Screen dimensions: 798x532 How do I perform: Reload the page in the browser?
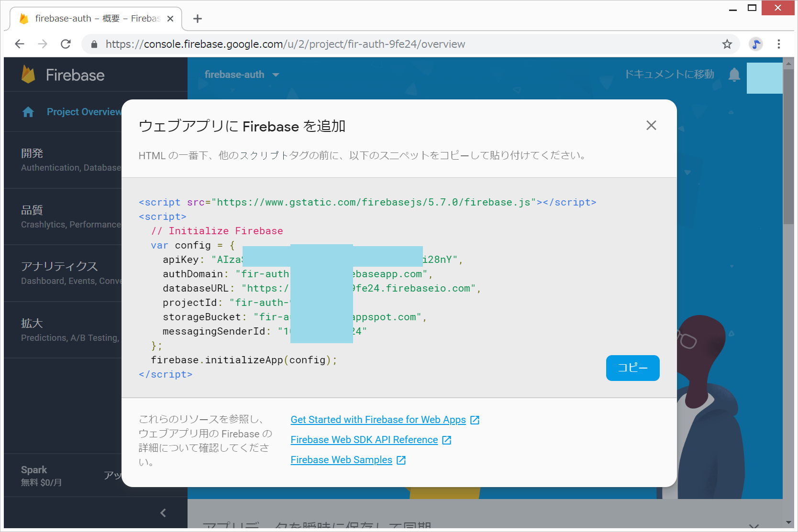(66, 44)
